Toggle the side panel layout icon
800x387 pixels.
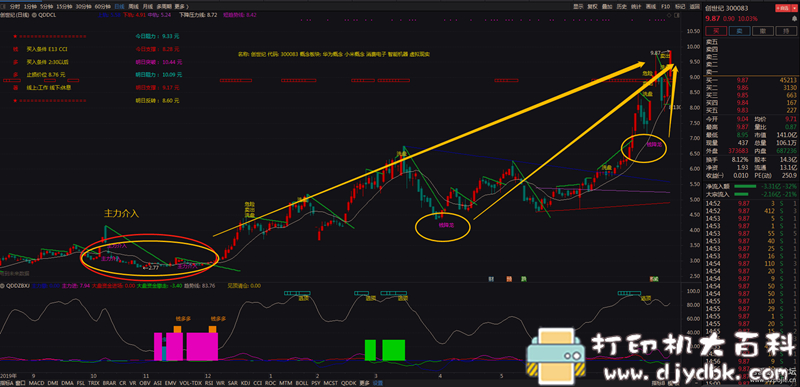pyautogui.click(x=677, y=15)
